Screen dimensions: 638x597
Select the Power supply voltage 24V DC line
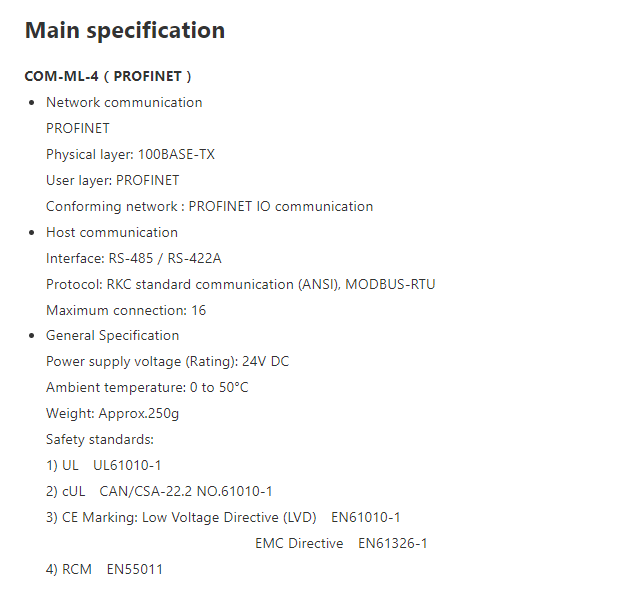[168, 362]
